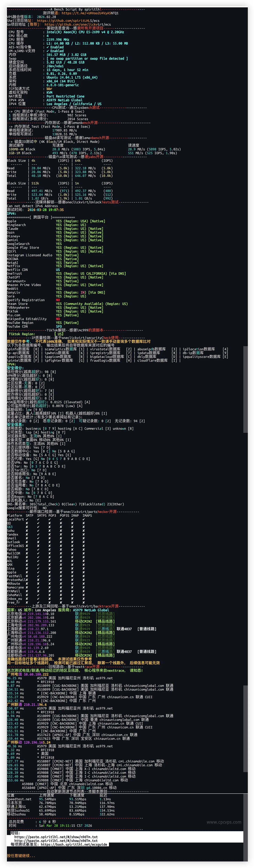This screenshot has height=868, width=254.
Task: Click the DNS blacklist line 305(Total_Check)
Action: tap(65, 504)
